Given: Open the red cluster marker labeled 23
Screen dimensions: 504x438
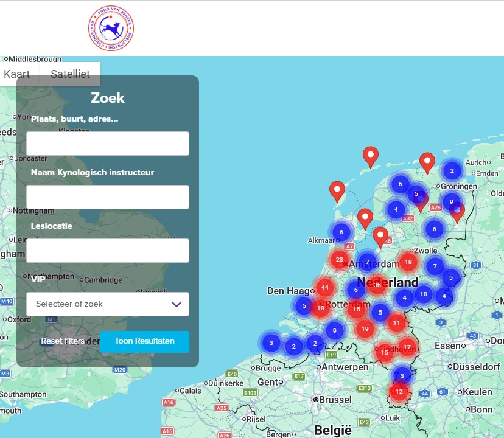Looking at the screenshot, I should pyautogui.click(x=339, y=260).
